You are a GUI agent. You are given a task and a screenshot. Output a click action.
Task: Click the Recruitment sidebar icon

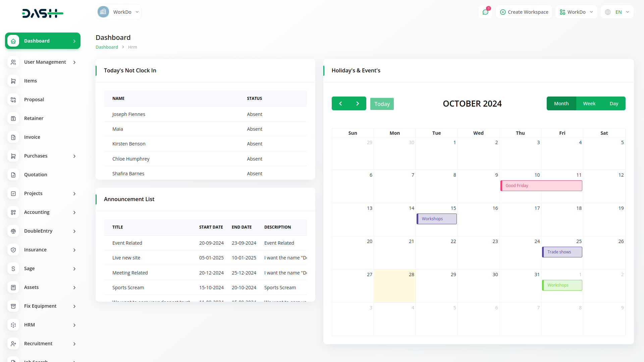(x=13, y=344)
